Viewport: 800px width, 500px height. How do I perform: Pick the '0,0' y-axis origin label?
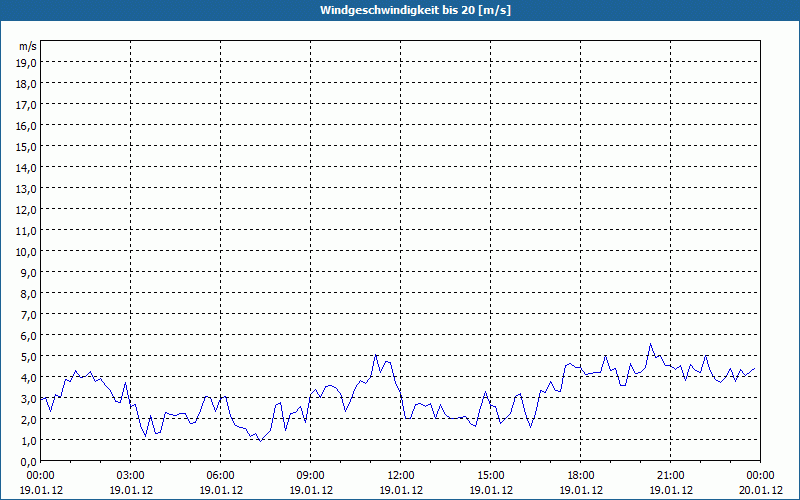pyautogui.click(x=28, y=462)
